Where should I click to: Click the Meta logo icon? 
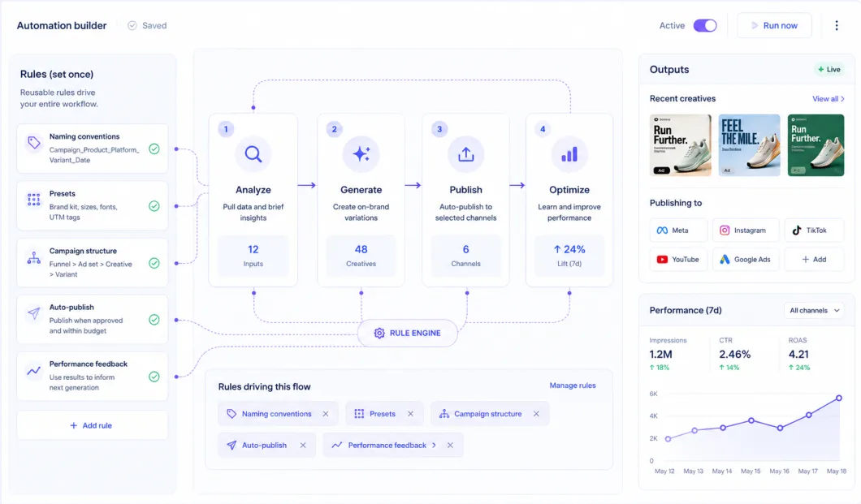662,230
